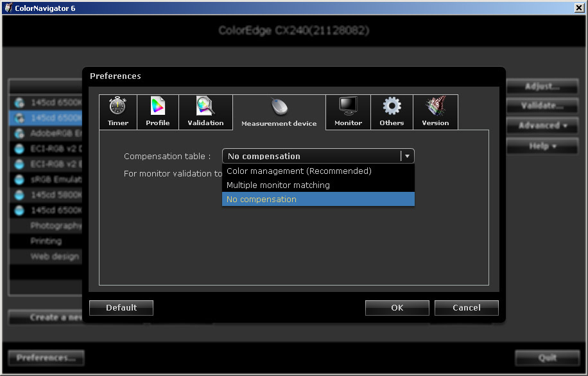Screen dimensions: 588x376
Task: Click the Preferences dialog title
Action: point(116,76)
